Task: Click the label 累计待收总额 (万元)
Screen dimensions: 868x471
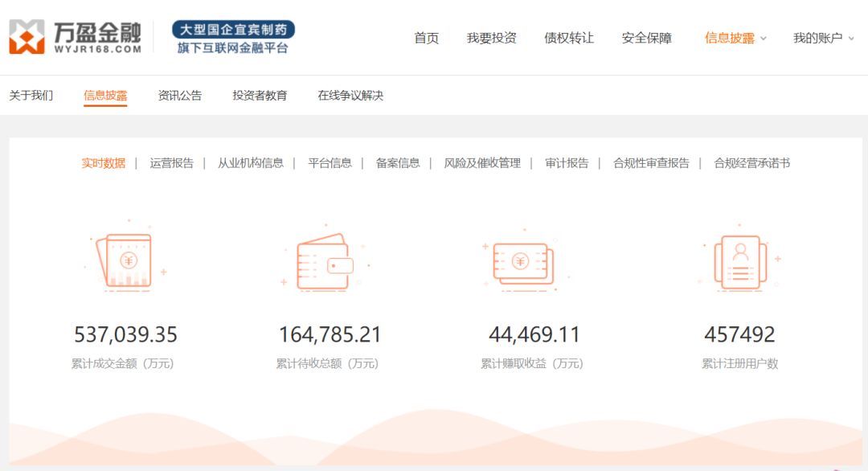Action: click(x=327, y=363)
